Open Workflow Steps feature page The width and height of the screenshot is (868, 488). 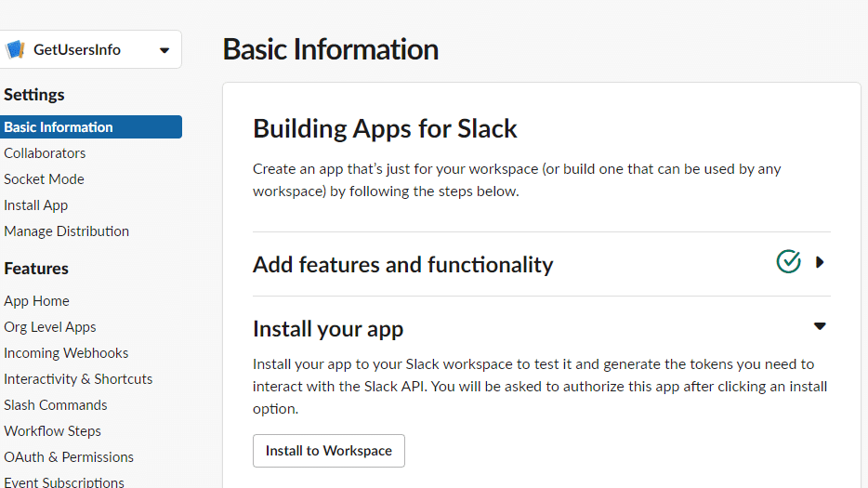[53, 431]
